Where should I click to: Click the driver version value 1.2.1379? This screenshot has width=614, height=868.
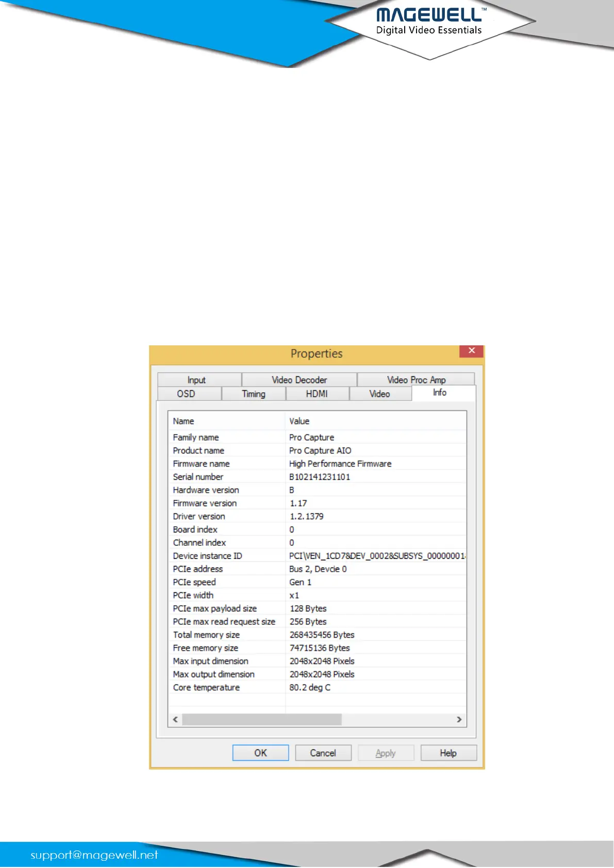(x=307, y=516)
